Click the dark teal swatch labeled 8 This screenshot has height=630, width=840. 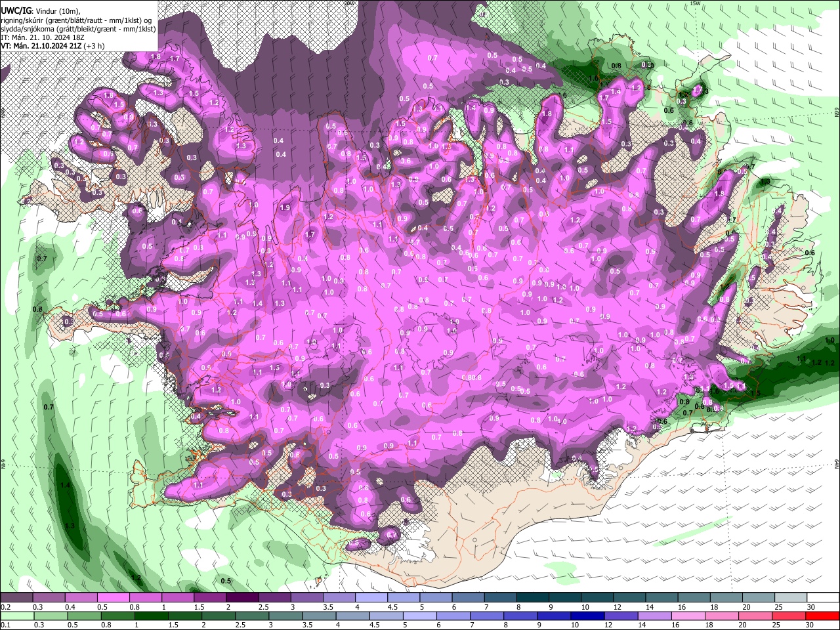[533, 598]
